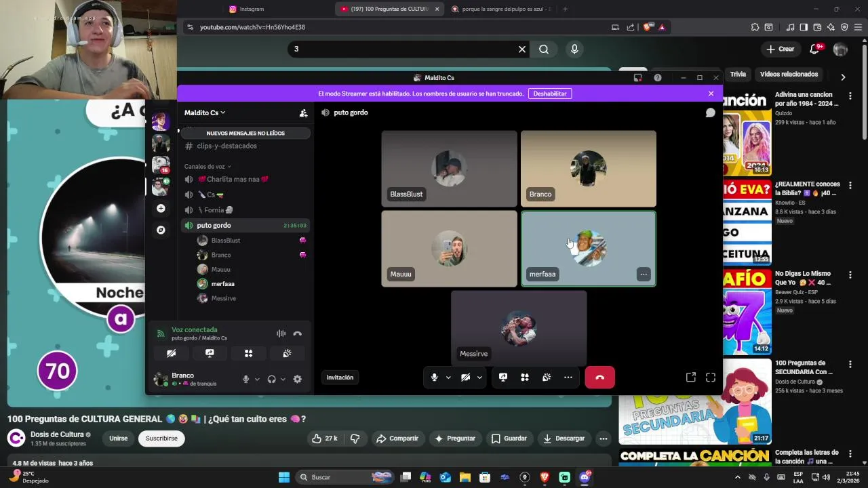The image size is (868, 488).
Task: Open mic options chevron in the call control bar
Action: tap(448, 378)
